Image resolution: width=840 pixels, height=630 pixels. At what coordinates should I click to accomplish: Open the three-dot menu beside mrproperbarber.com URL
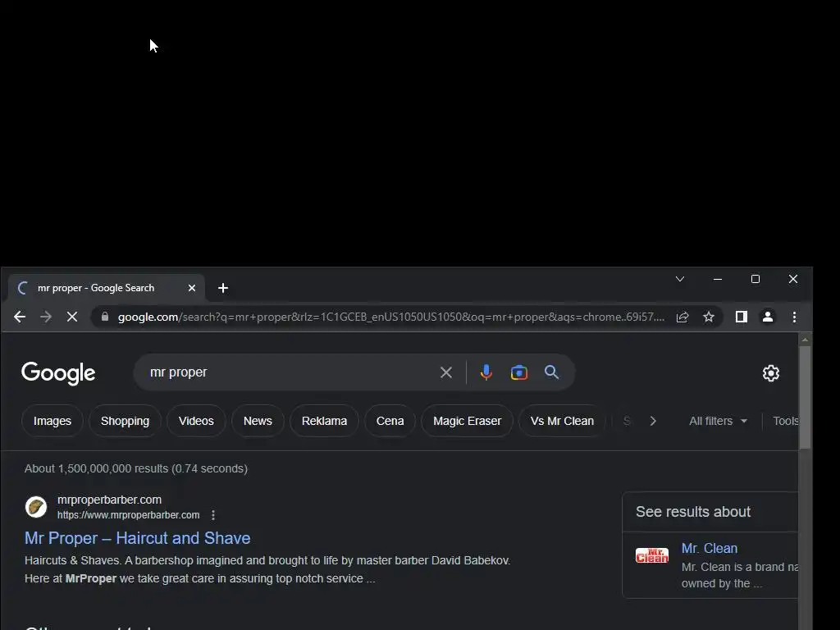tap(213, 515)
